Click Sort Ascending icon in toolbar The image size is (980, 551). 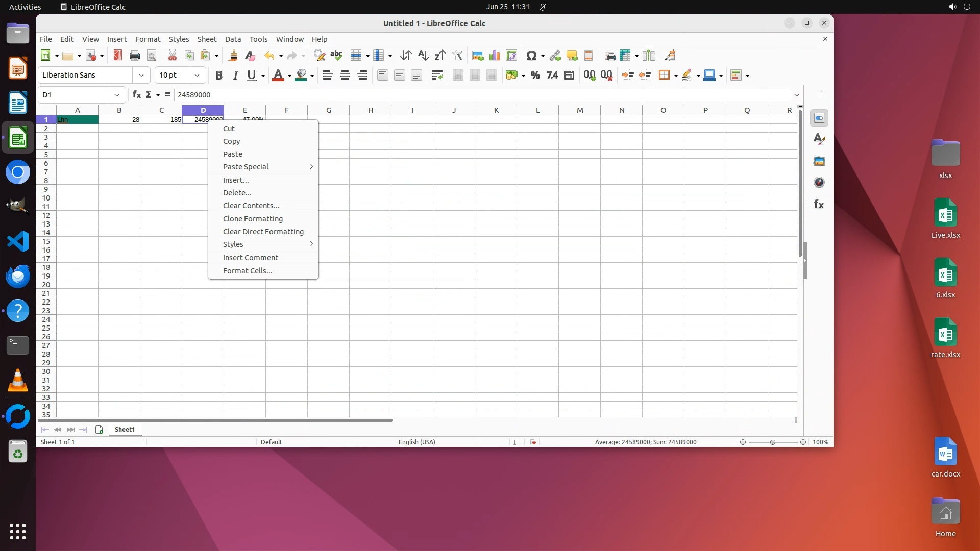[423, 56]
